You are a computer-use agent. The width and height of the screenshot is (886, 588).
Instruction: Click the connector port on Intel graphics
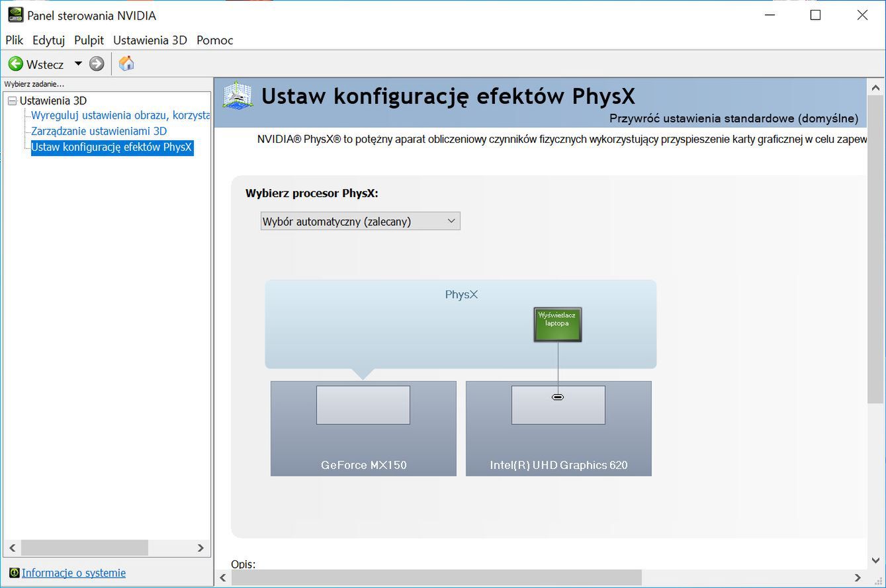click(558, 397)
